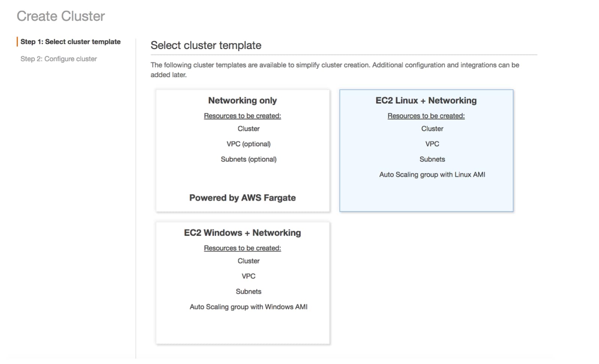599x364 pixels.
Task: Click Auto Scaling group with Linux AMI
Action: pos(432,175)
